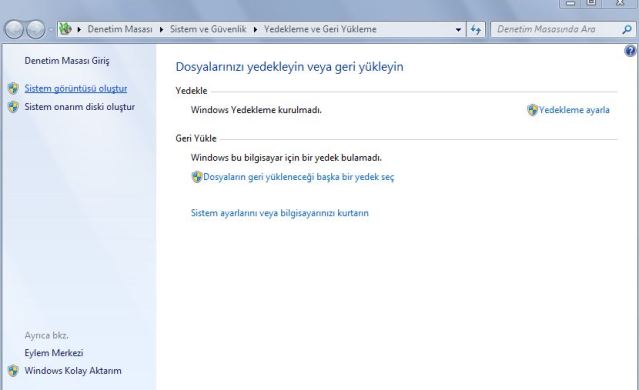The width and height of the screenshot is (639, 390).
Task: Click the Yedekle section label
Action: point(192,91)
